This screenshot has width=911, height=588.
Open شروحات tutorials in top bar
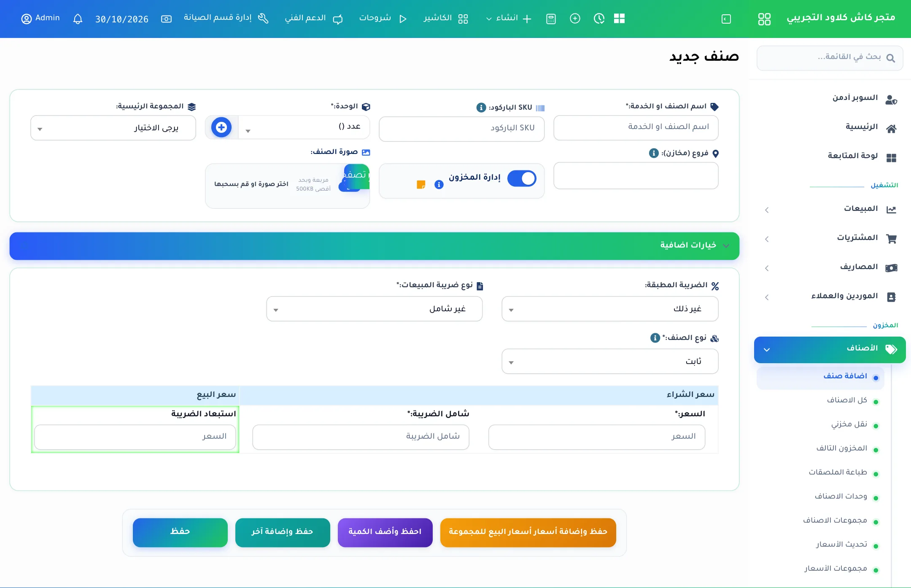point(383,19)
